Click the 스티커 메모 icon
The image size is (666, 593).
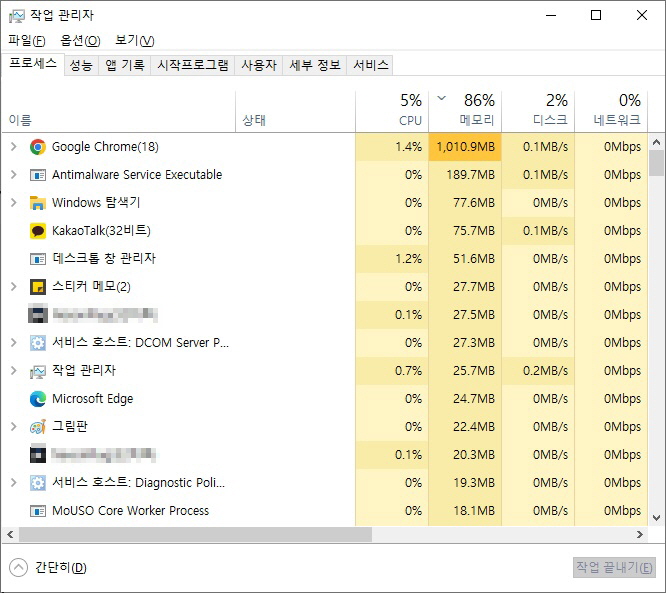pyautogui.click(x=38, y=287)
